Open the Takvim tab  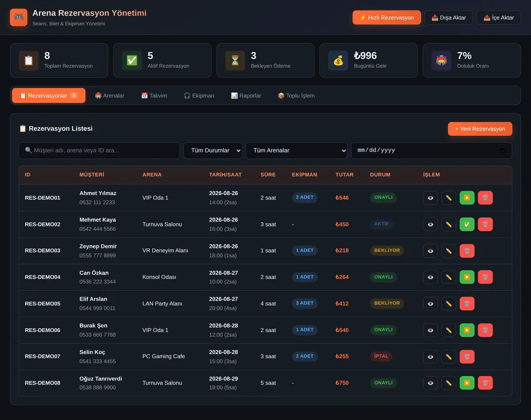154,96
